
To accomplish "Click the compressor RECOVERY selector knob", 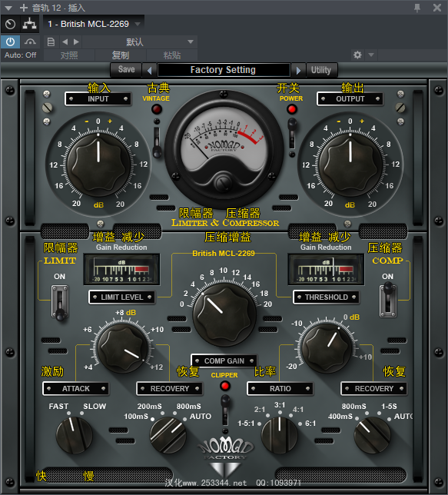I will 372,435.
